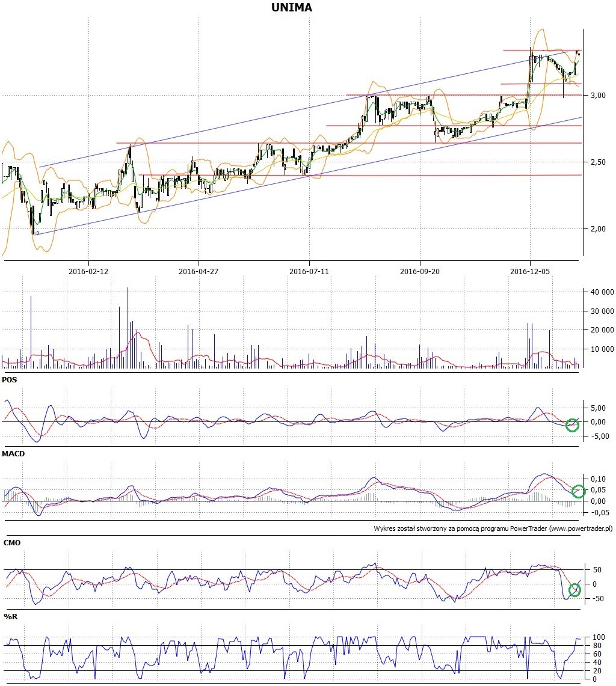Click the 40 000 volume axis label
Viewport: 616px width, 686px height.
click(x=602, y=292)
